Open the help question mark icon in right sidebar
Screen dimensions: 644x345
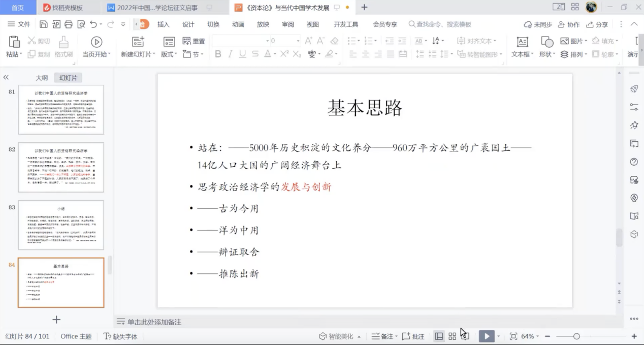point(634,162)
